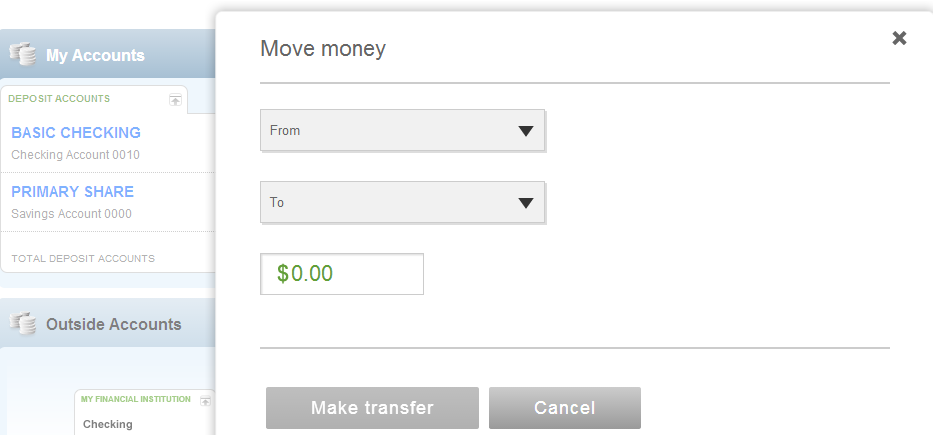Image resolution: width=933 pixels, height=435 pixels.
Task: Click the coins icon beside My Accounts
Action: coord(23,55)
